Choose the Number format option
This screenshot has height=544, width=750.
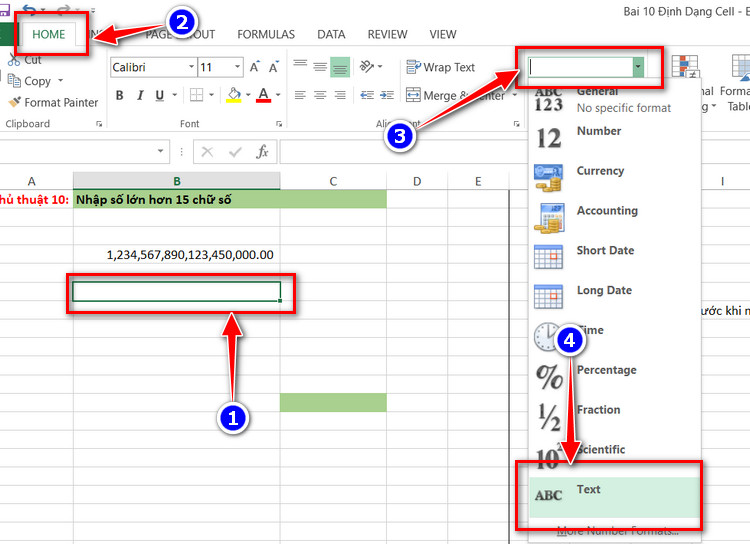click(615, 138)
